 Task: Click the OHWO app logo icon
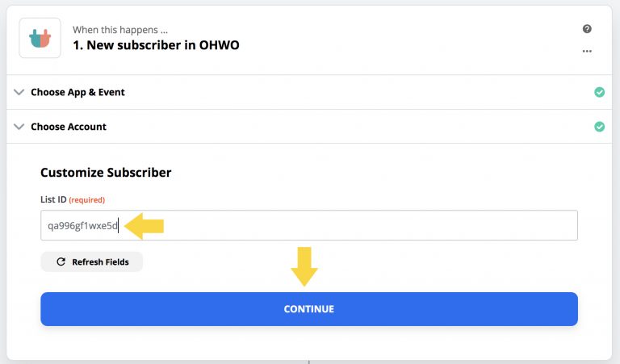[x=40, y=38]
